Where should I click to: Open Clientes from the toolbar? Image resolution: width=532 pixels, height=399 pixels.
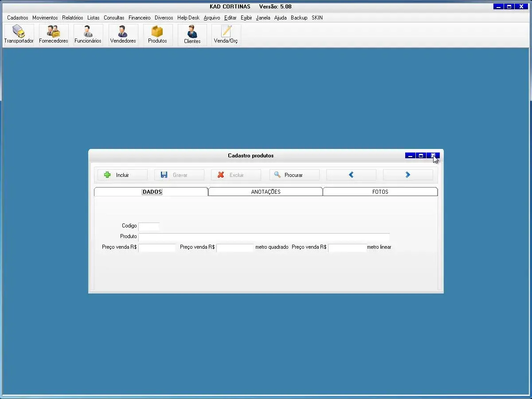point(192,35)
